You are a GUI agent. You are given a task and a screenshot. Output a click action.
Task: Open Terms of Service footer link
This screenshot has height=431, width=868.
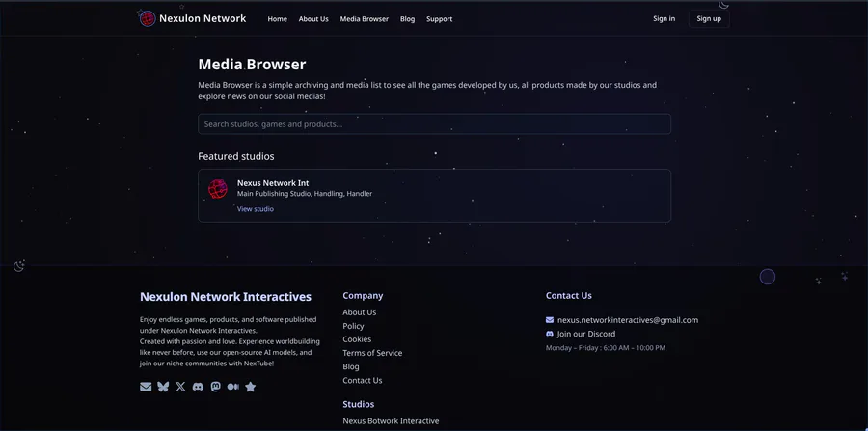click(372, 353)
